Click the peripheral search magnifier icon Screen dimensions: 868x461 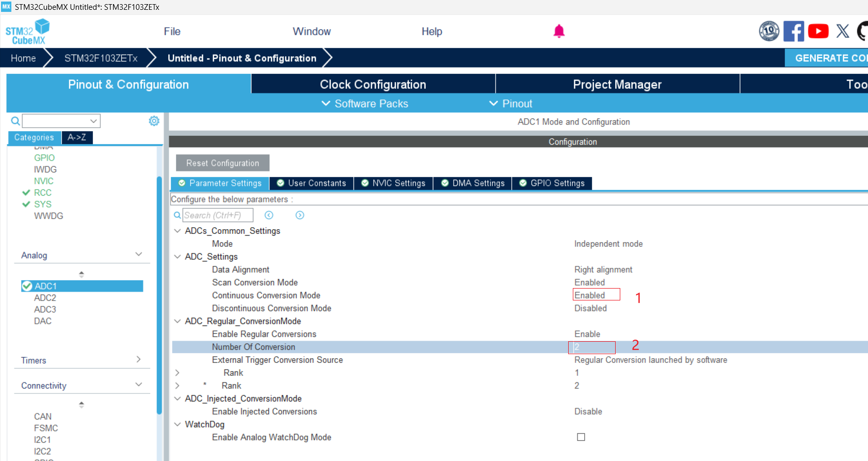[15, 121]
